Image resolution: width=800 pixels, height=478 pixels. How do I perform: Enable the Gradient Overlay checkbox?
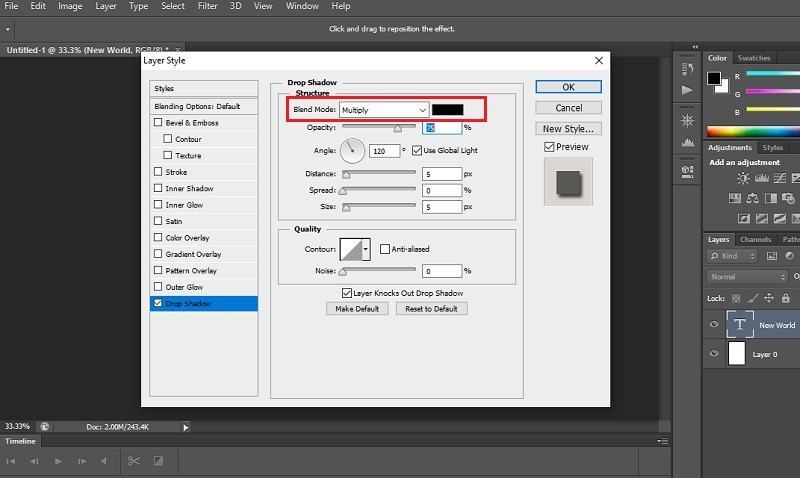(158, 254)
